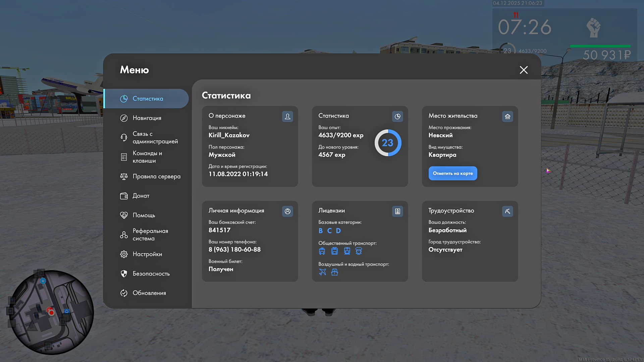Click the level 23 progress ring
The width and height of the screenshot is (644, 362).
coord(388,143)
